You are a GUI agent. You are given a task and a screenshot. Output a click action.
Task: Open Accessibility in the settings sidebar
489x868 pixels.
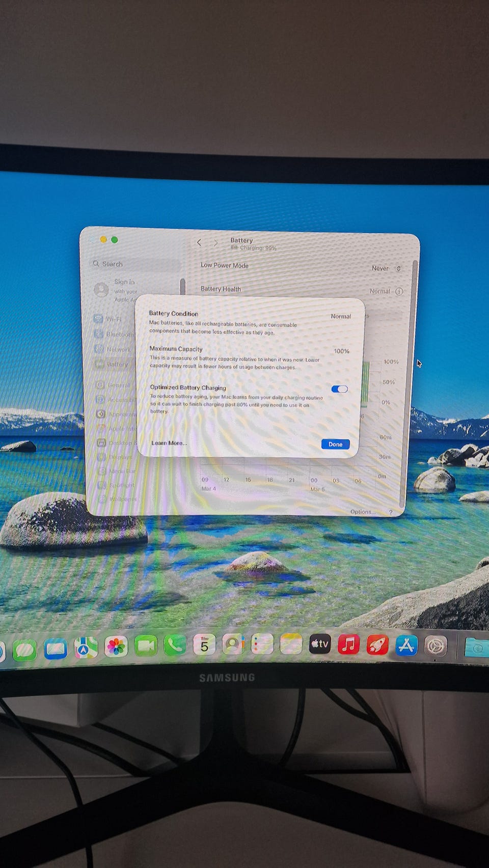pyautogui.click(x=116, y=400)
